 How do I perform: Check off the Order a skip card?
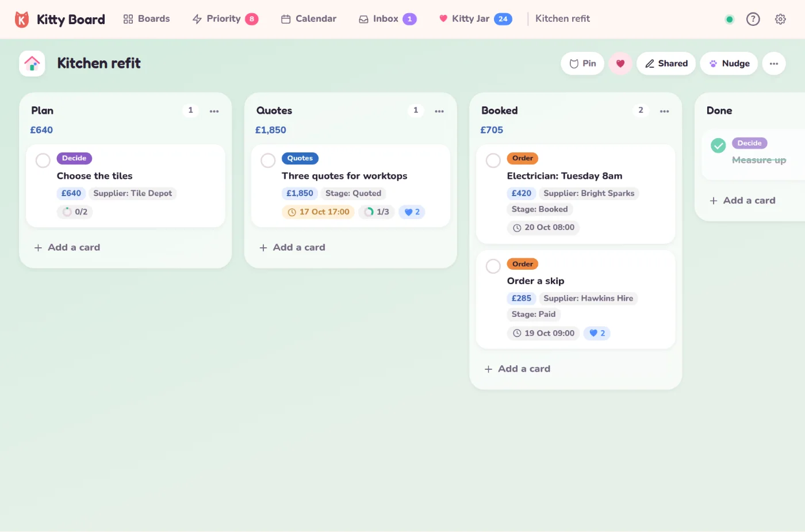point(493,266)
